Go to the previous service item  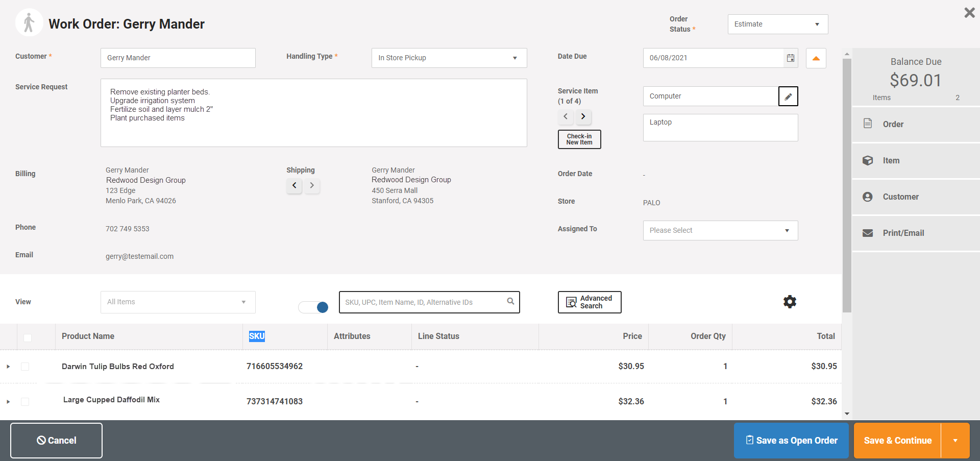click(566, 116)
